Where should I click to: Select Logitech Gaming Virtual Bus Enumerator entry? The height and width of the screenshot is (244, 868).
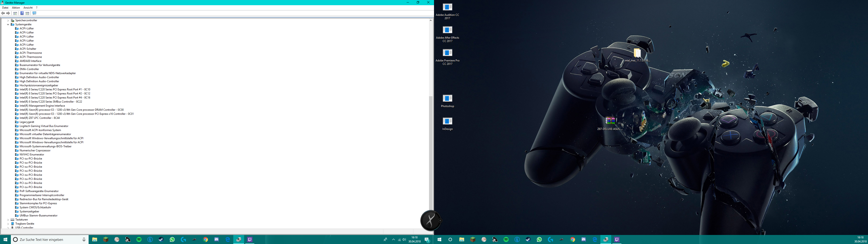(44, 126)
